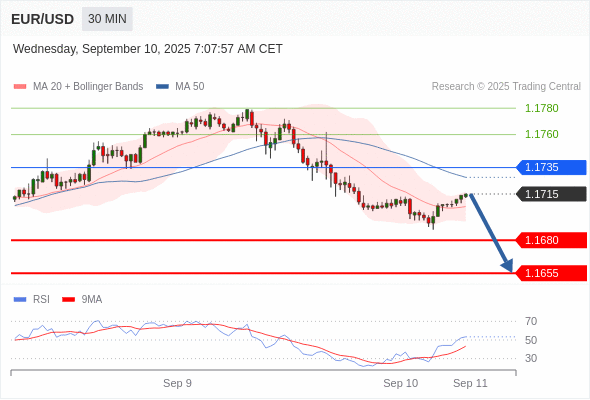Click the RSI 50 axis value
This screenshot has width=590, height=400.
pos(531,340)
